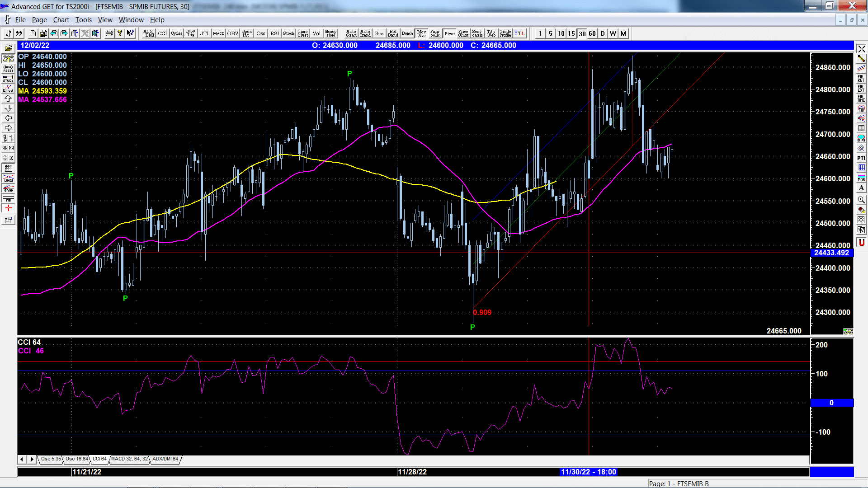Select the LINES drawing tool
Viewport: 868px width, 488px height.
coord(8,178)
